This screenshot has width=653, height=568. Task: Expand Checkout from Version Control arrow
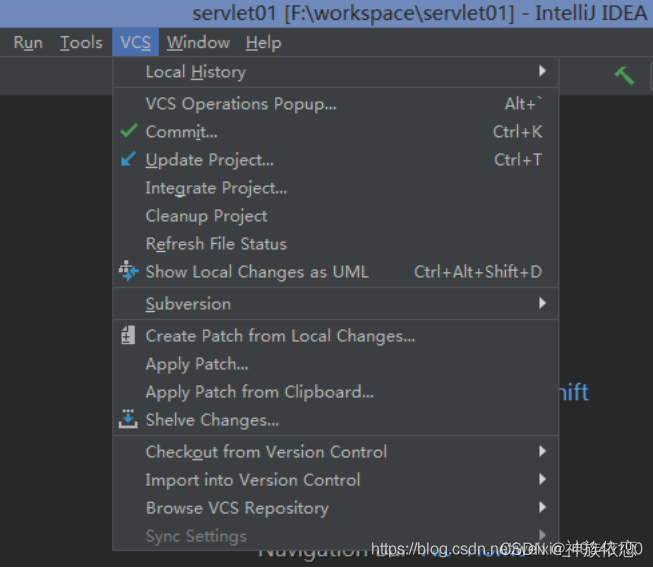point(542,451)
